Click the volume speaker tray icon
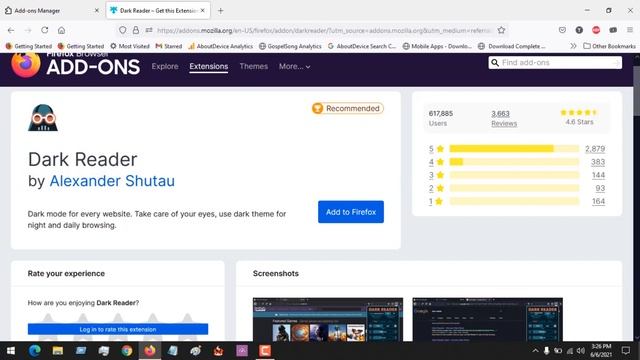This screenshot has width=640, height=360. click(x=580, y=351)
